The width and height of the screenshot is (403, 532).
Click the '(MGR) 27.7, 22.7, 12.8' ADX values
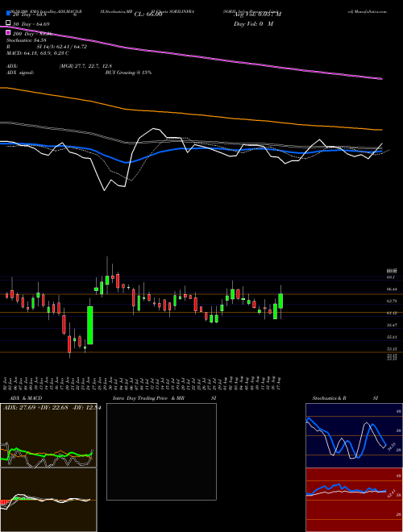85,66
